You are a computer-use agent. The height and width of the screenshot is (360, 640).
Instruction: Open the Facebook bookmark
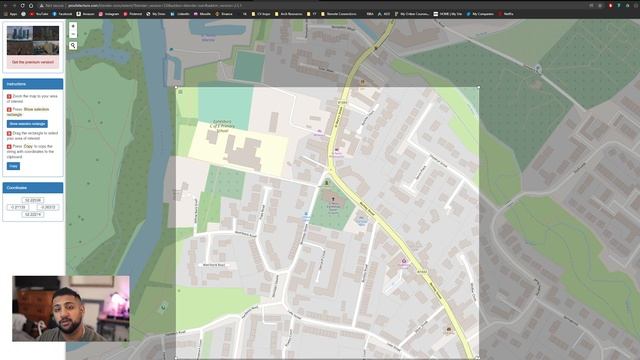click(x=62, y=14)
